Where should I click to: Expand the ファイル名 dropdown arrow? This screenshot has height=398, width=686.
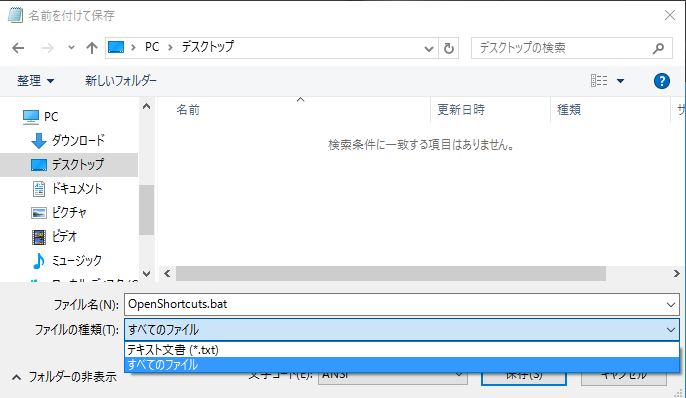[671, 305]
